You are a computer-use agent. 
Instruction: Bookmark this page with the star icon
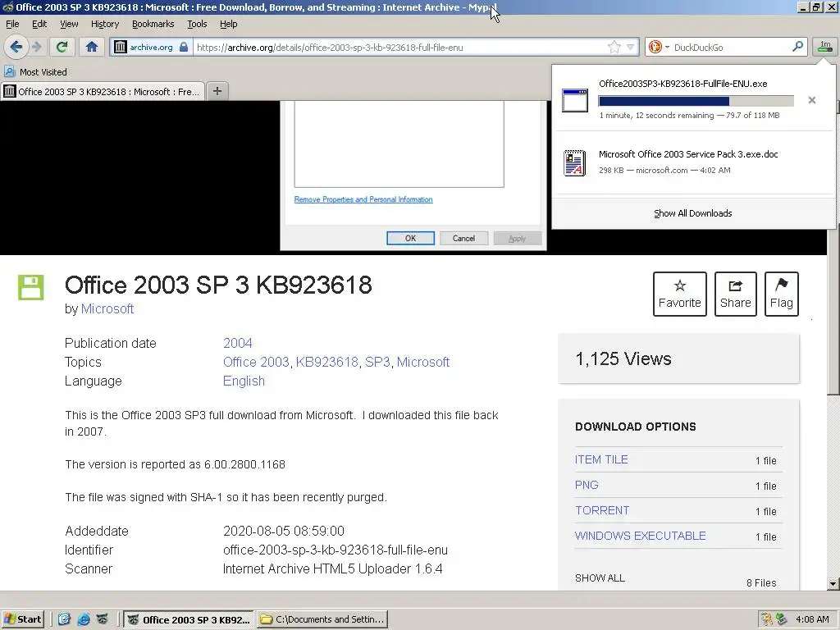click(614, 47)
